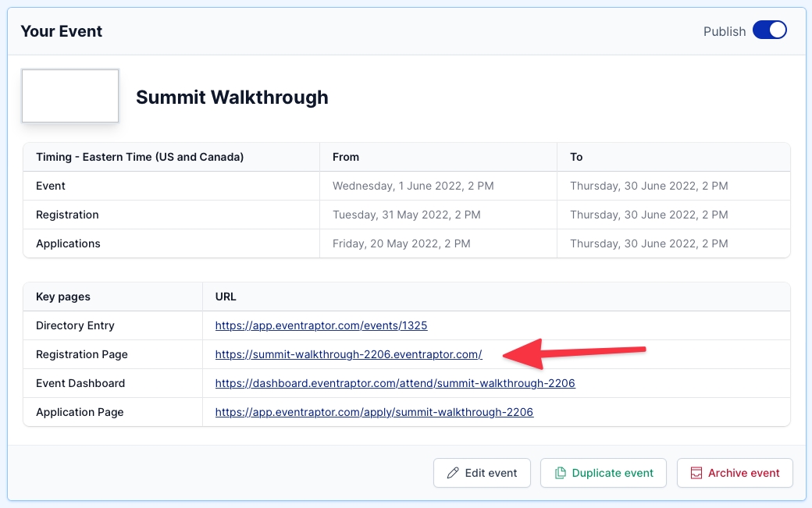
Task: Select the Timing - Eastern Time column header
Action: (x=140, y=157)
